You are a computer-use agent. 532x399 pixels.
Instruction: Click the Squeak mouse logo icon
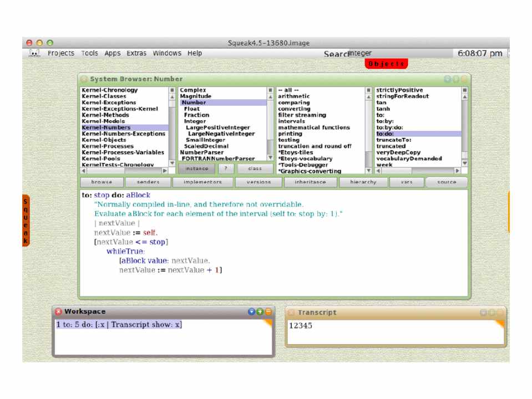(x=34, y=53)
